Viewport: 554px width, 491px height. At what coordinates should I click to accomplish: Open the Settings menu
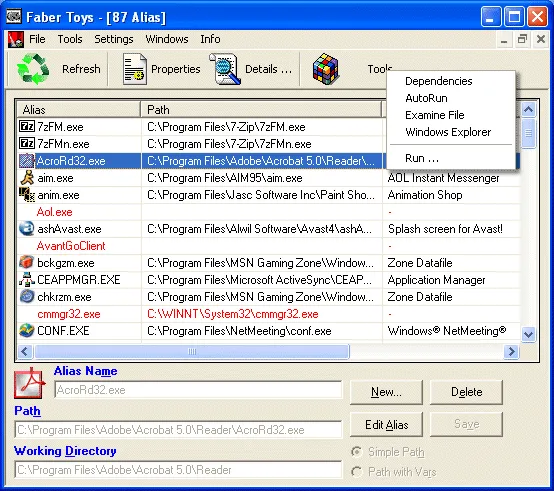(114, 39)
